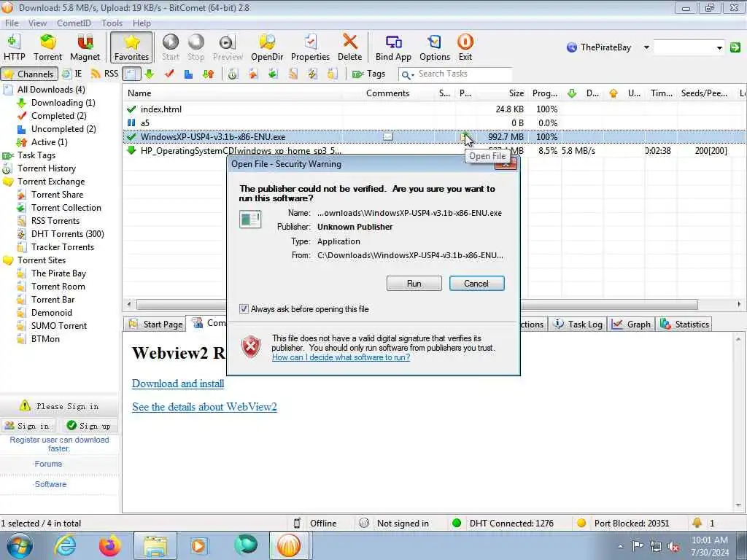Click the Magnet link toolbar icon
This screenshot has width=747, height=560.
pos(85,47)
